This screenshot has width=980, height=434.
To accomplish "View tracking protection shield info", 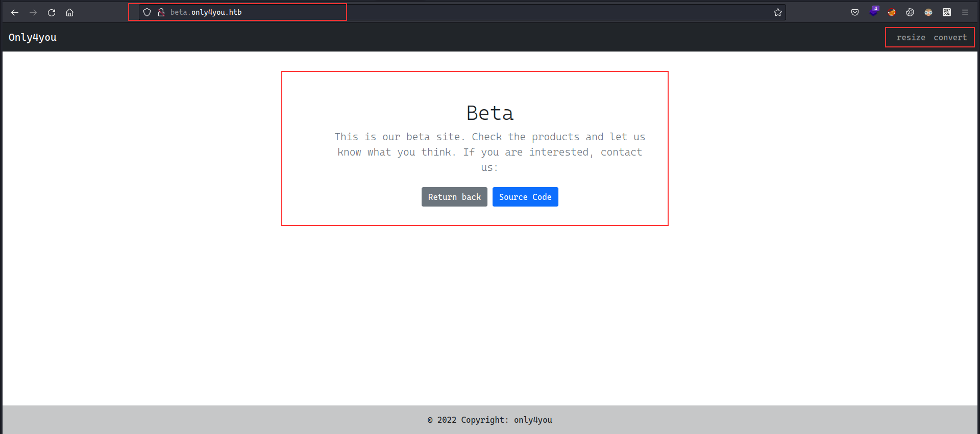I will [147, 12].
